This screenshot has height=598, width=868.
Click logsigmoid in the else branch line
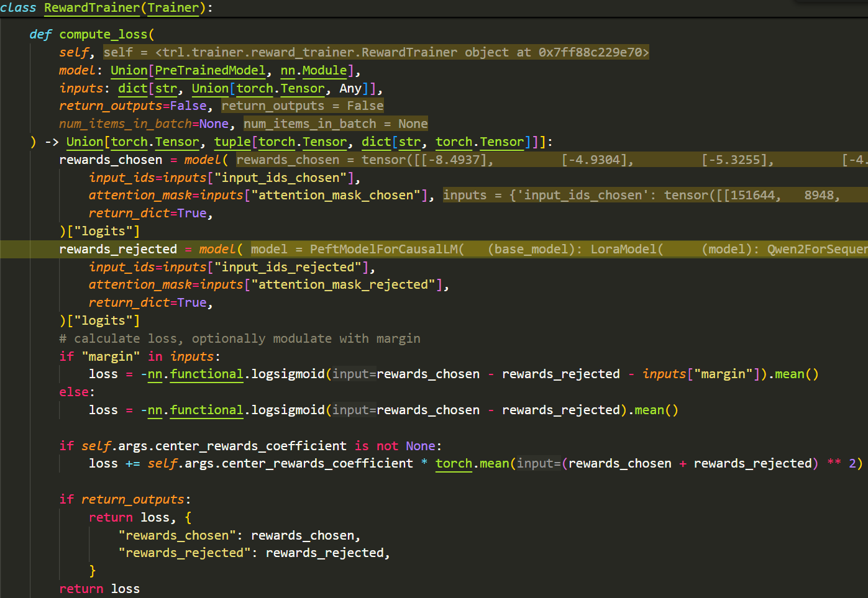(288, 410)
